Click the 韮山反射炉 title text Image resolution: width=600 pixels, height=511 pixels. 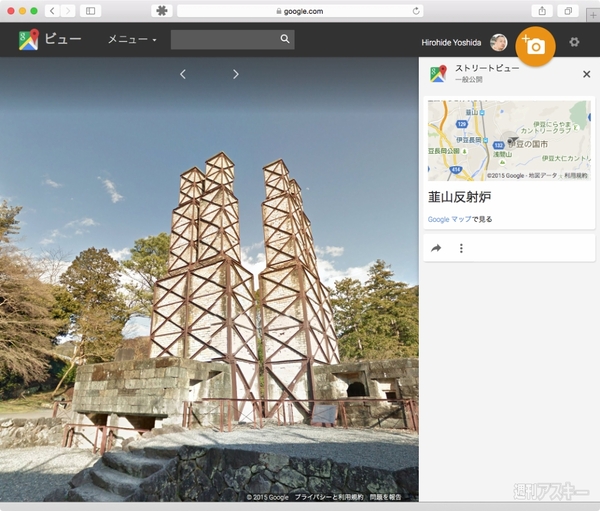460,197
